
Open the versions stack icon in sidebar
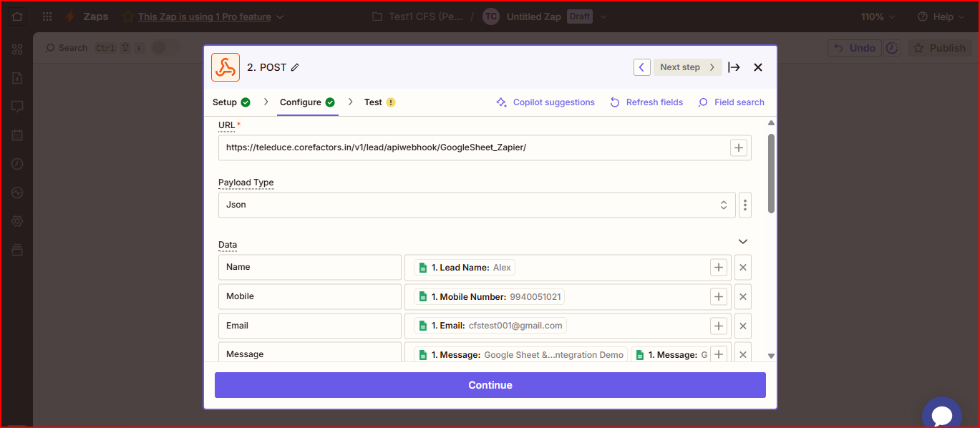17,250
